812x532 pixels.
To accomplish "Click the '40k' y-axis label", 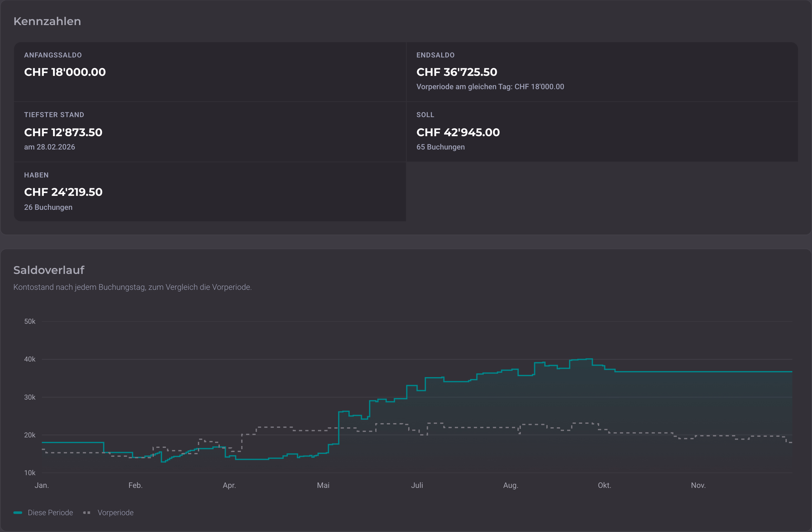I will tap(30, 359).
